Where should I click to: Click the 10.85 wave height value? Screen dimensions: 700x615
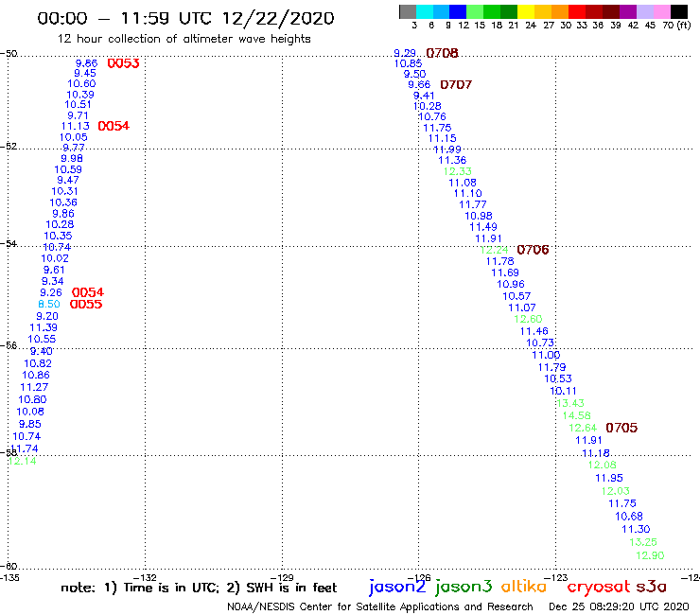pos(408,64)
